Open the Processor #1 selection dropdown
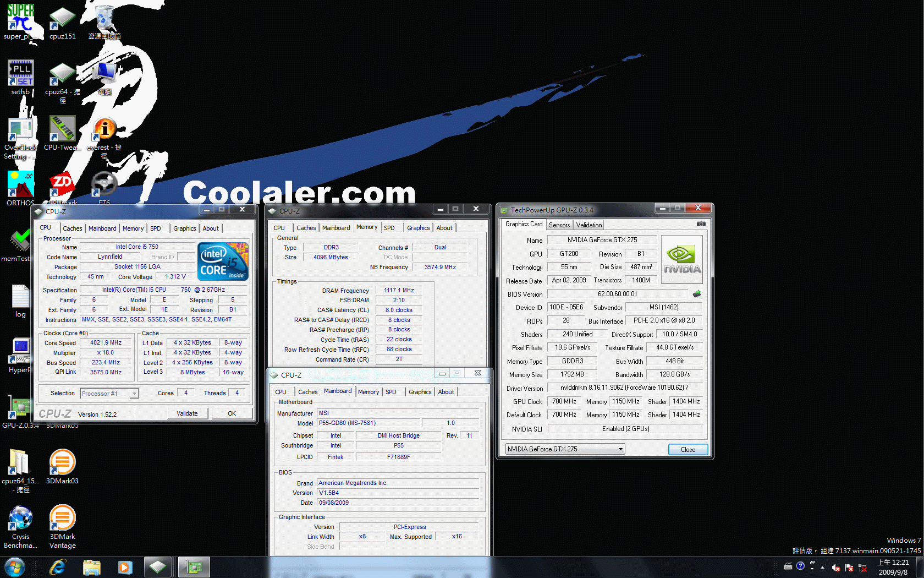 coord(109,393)
